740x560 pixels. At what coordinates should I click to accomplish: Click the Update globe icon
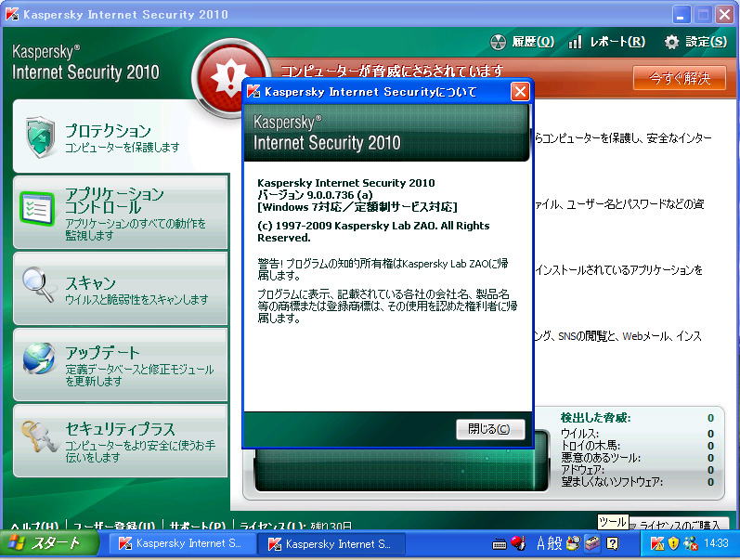[39, 358]
